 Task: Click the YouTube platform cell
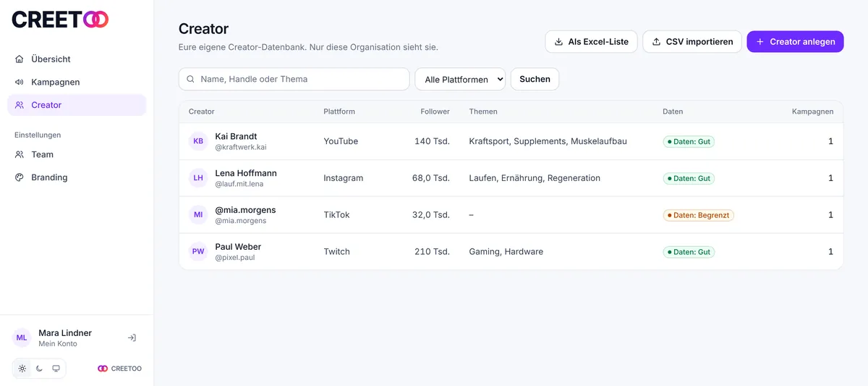point(341,141)
